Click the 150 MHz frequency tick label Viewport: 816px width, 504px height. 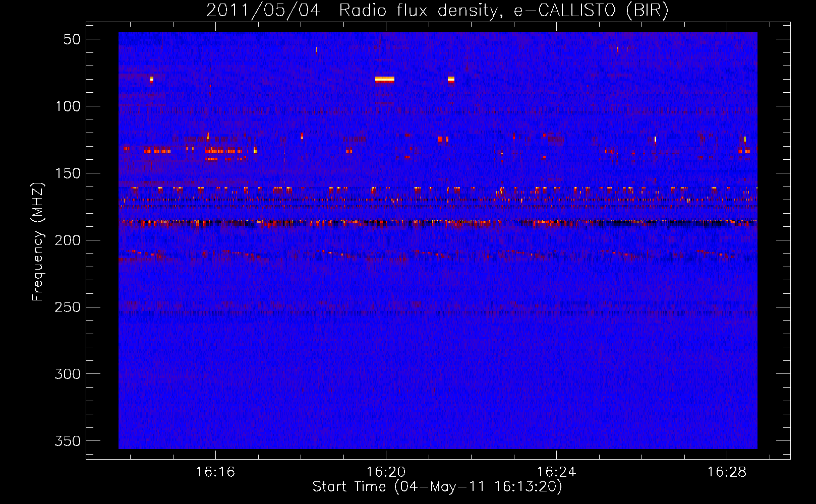click(x=68, y=173)
